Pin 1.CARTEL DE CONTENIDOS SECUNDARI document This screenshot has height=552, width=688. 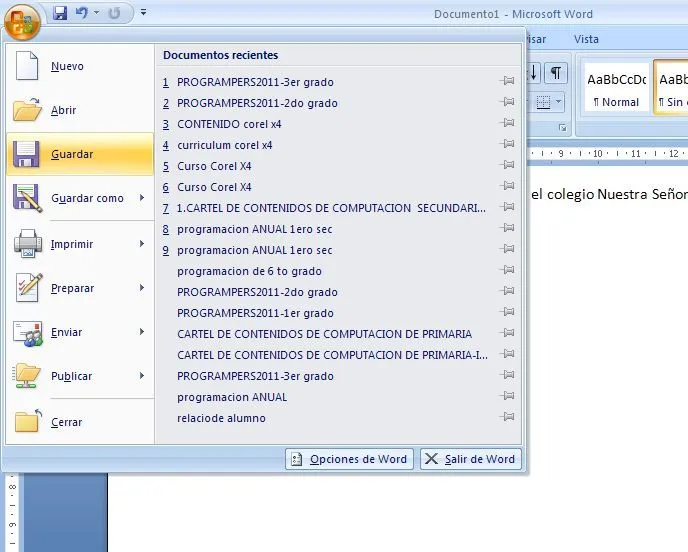point(507,207)
